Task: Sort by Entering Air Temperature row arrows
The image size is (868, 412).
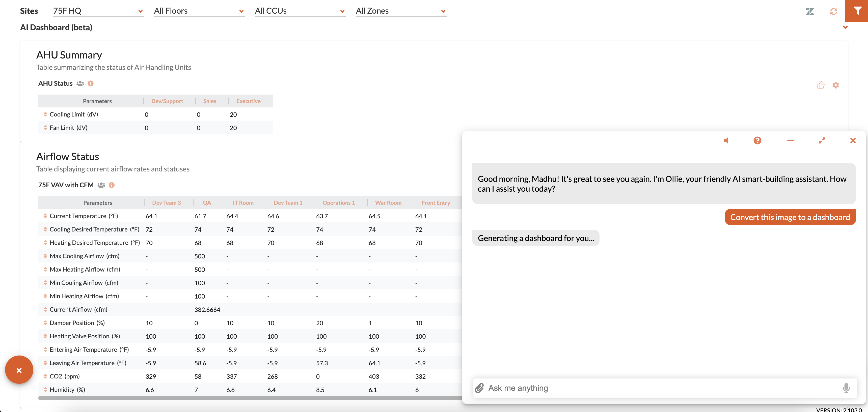Action: coord(45,350)
